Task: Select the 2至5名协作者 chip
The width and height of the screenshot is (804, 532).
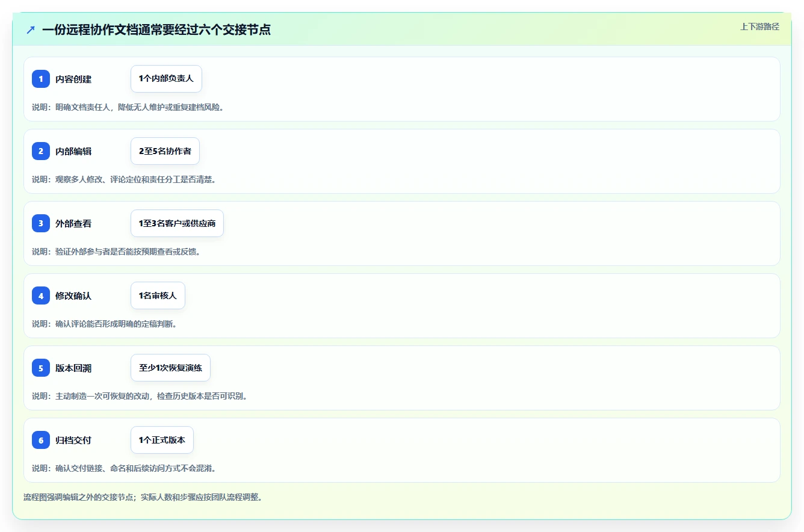Action: click(x=165, y=151)
